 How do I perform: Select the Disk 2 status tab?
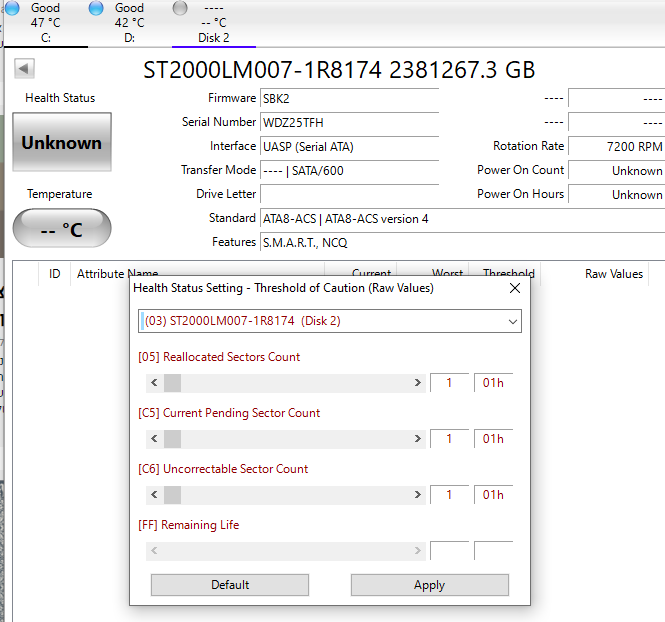(214, 22)
